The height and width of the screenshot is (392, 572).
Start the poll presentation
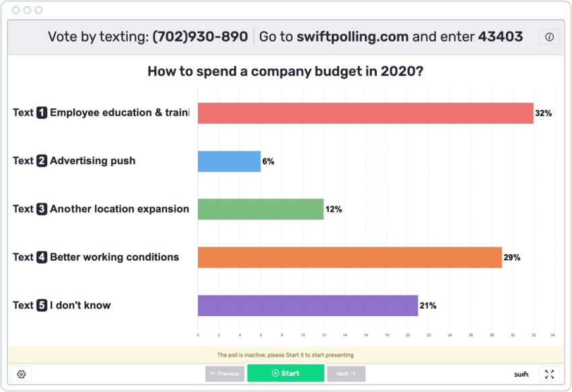click(285, 373)
